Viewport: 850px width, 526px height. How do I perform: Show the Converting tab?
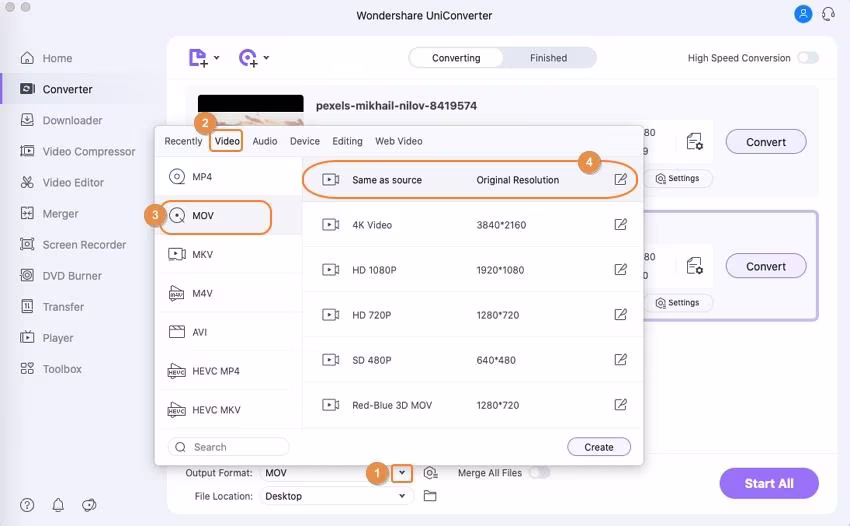click(x=456, y=58)
